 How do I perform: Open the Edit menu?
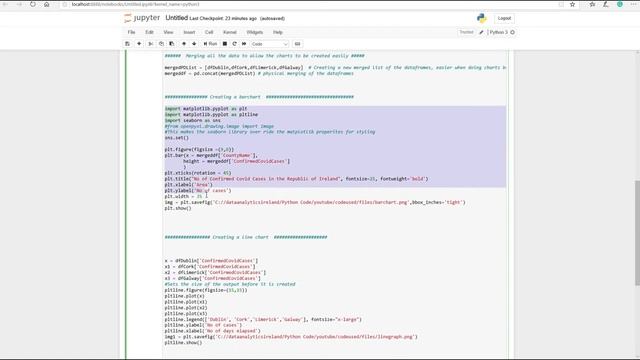tap(149, 32)
